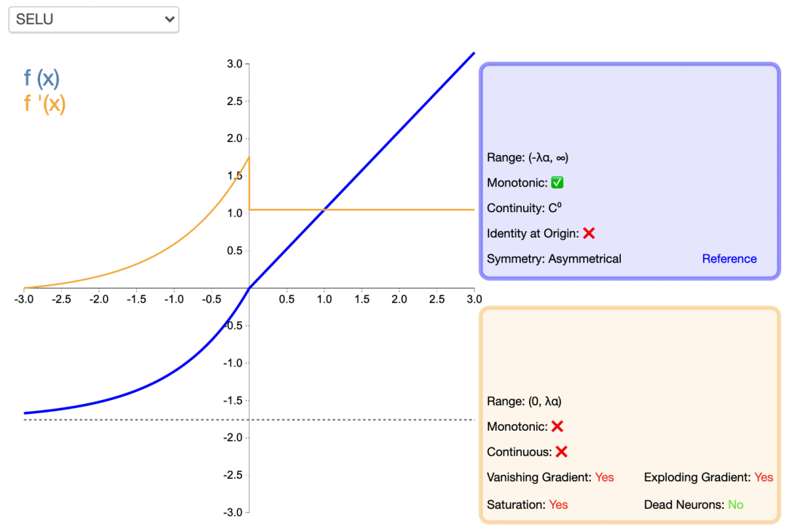Click the red X beside derivative Monotonic
787x532 pixels.
[557, 426]
